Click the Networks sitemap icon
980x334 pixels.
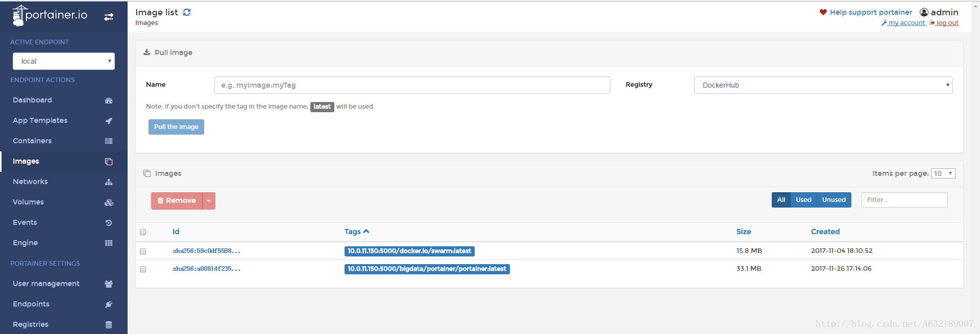point(109,182)
